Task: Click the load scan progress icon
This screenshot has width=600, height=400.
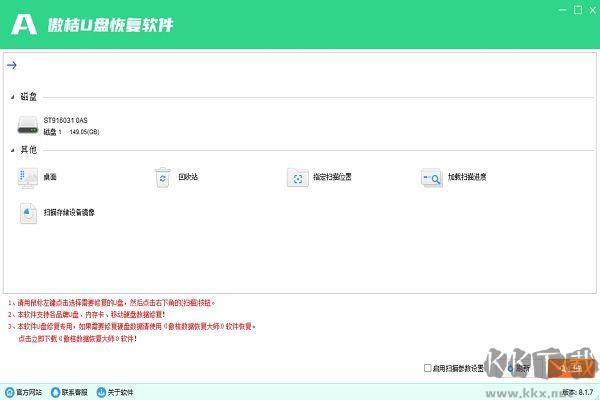Action: pos(432,178)
